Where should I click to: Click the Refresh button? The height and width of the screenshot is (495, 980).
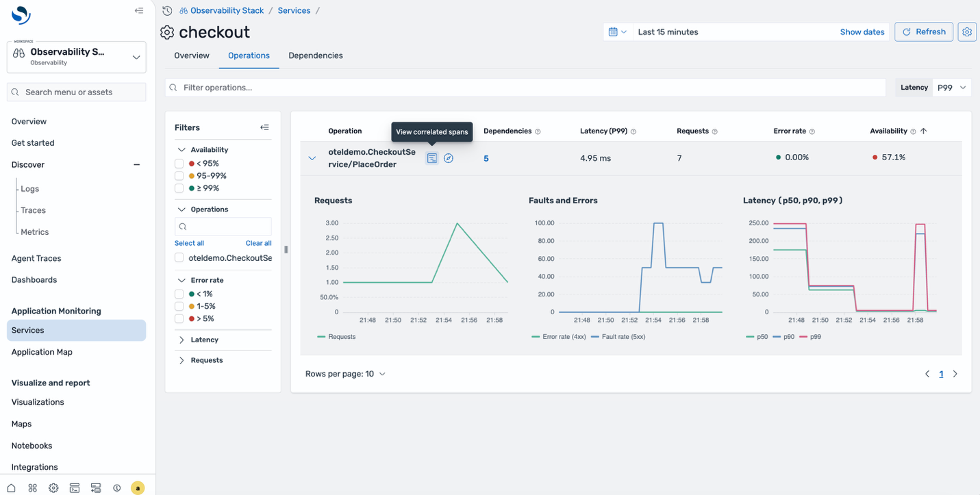pyautogui.click(x=923, y=31)
